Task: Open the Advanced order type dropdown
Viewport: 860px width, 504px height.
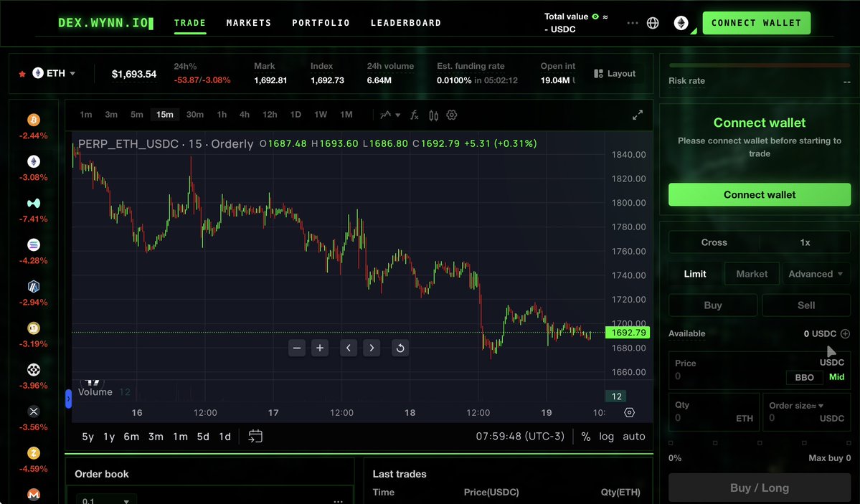Action: click(816, 274)
